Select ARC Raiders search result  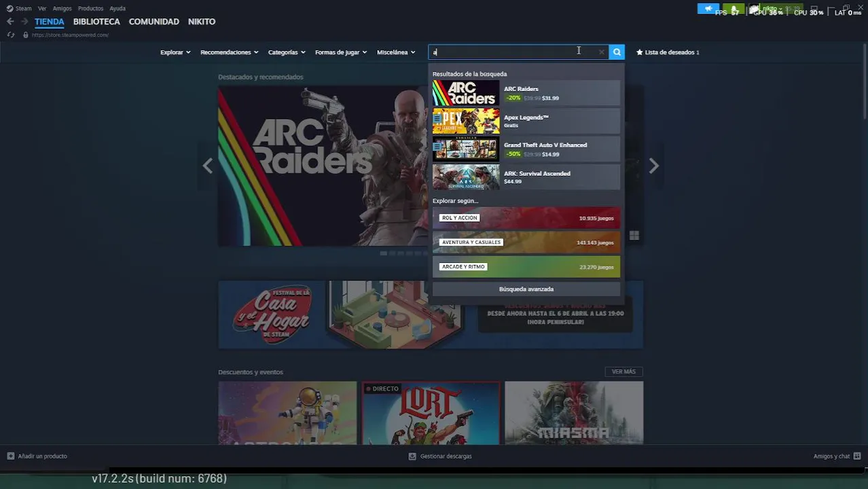click(526, 93)
